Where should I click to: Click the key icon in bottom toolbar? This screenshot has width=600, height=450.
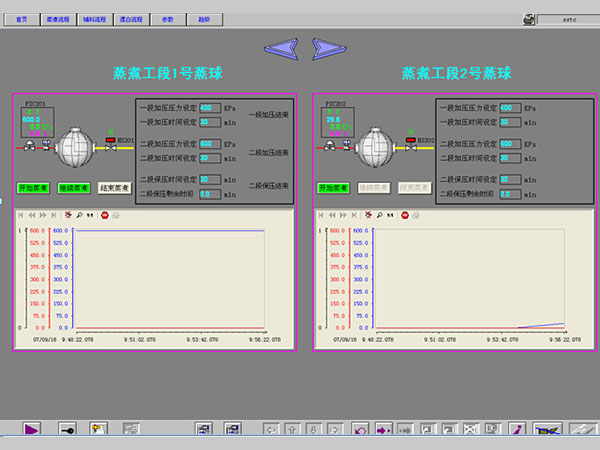pyautogui.click(x=67, y=429)
